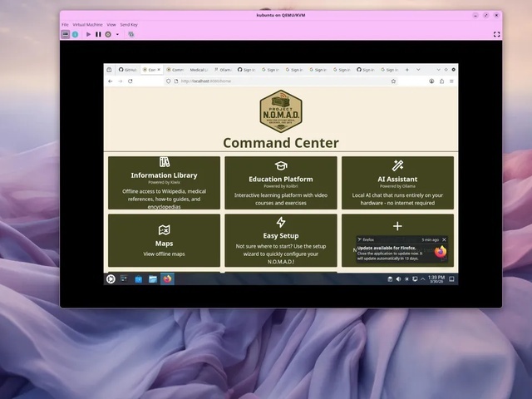
Task: Click the Education Platform graduation cap icon
Action: 281,166
